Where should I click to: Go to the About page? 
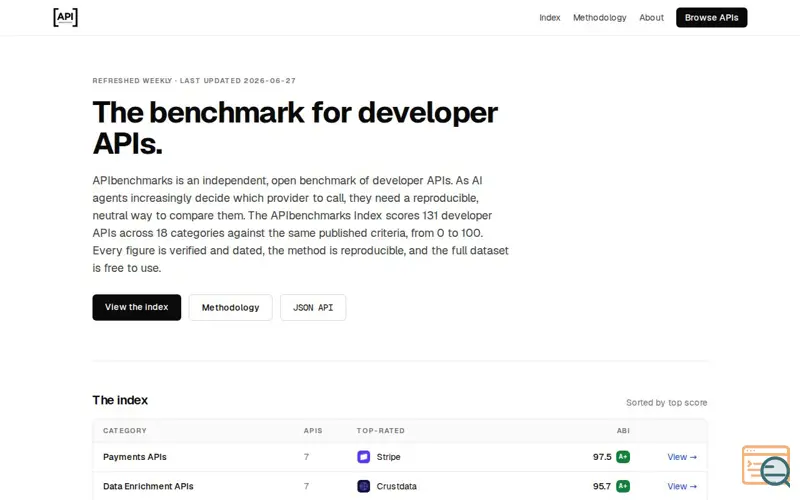pos(651,17)
